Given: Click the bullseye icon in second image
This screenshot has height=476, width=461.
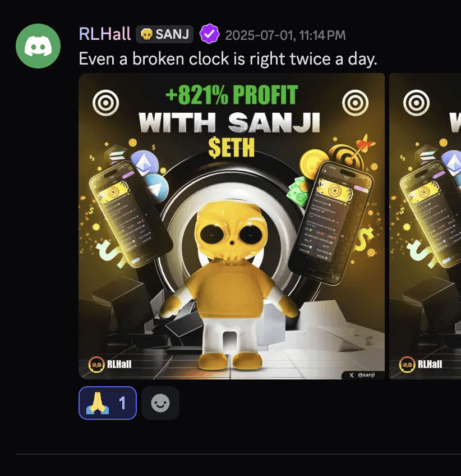Looking at the screenshot, I should point(417,103).
